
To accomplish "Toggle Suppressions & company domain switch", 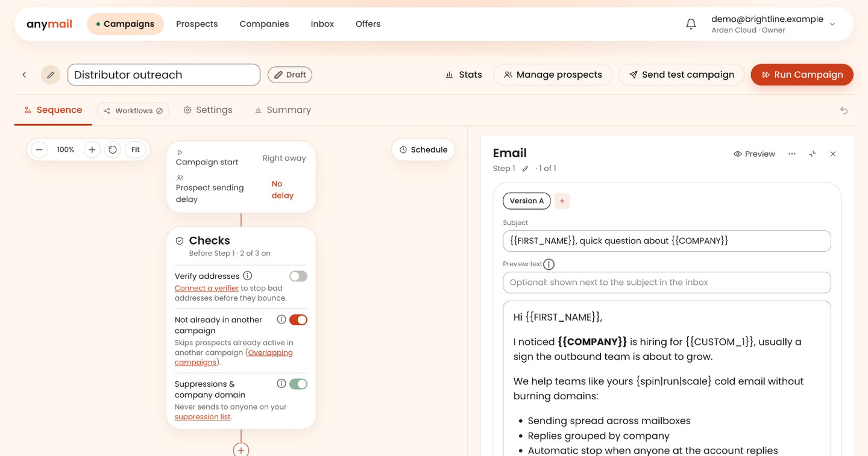I will click(x=298, y=384).
